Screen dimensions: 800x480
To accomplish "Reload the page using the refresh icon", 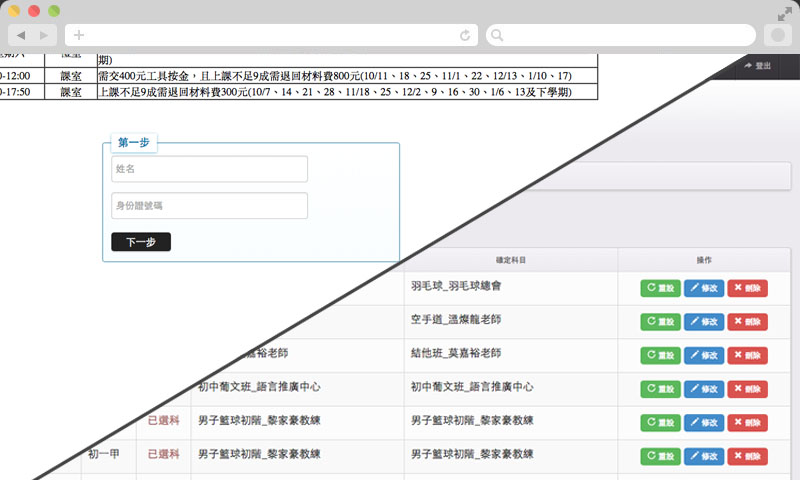I will [465, 35].
